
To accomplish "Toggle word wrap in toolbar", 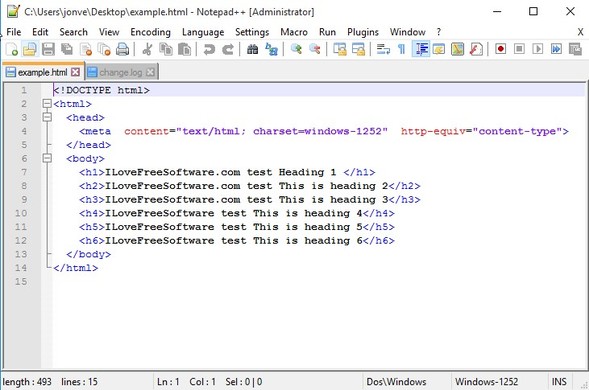I will [383, 49].
